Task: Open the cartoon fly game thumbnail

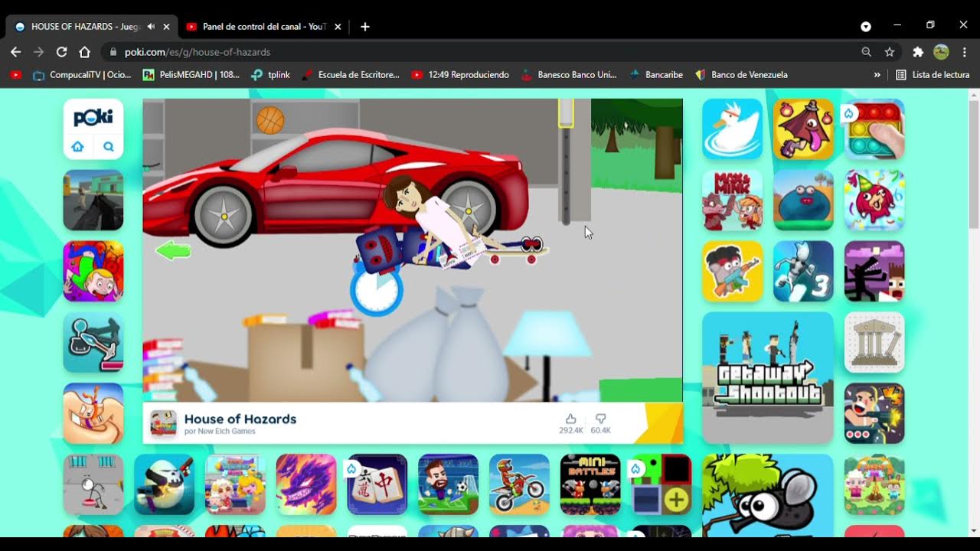Action: [x=768, y=497]
